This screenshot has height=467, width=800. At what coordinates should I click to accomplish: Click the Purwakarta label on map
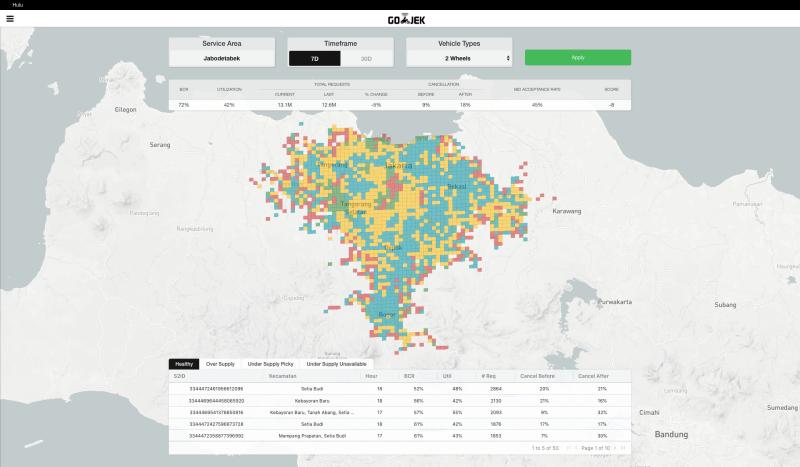click(615, 302)
